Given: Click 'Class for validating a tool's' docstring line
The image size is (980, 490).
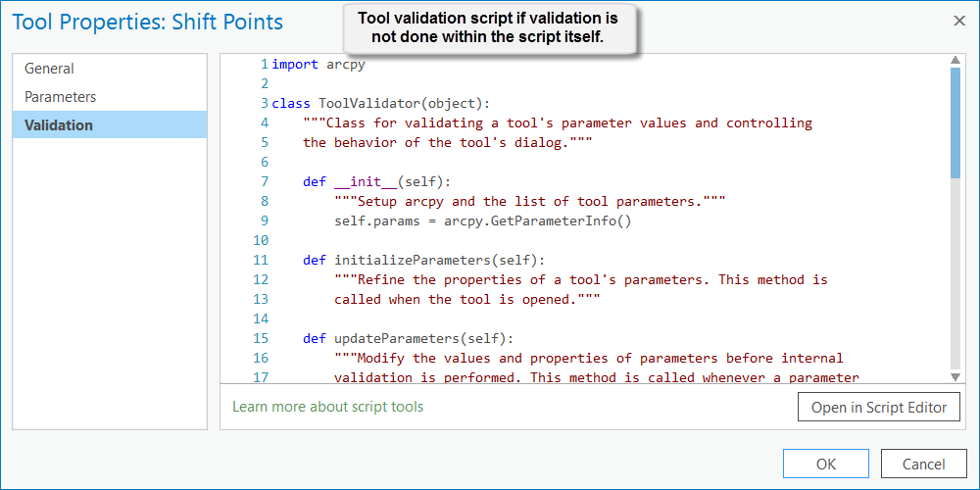Looking at the screenshot, I should point(558,123).
